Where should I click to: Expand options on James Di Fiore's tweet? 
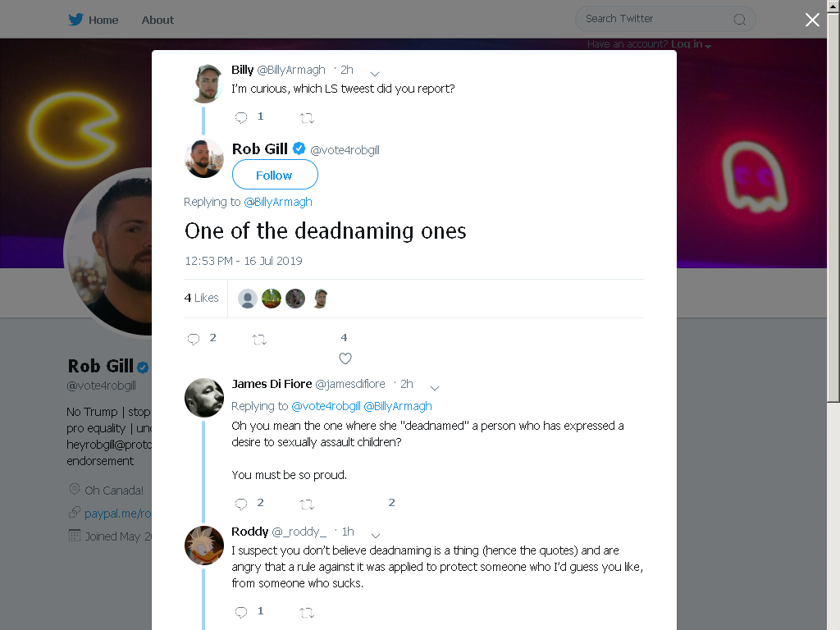435,387
